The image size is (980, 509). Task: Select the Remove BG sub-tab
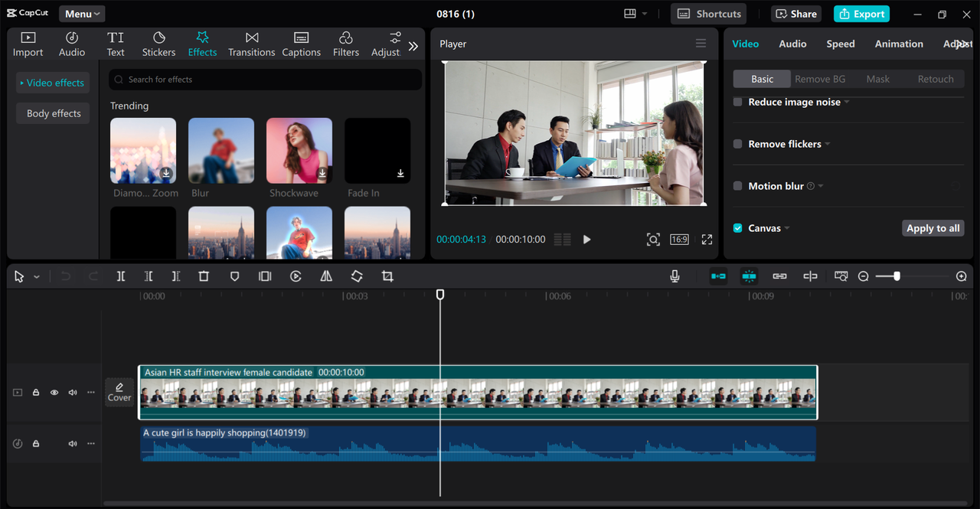[x=820, y=79]
